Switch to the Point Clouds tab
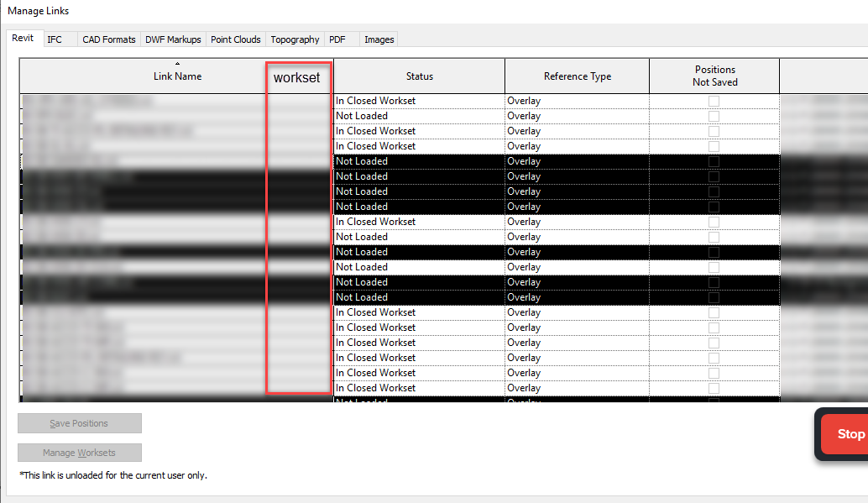 click(x=235, y=39)
